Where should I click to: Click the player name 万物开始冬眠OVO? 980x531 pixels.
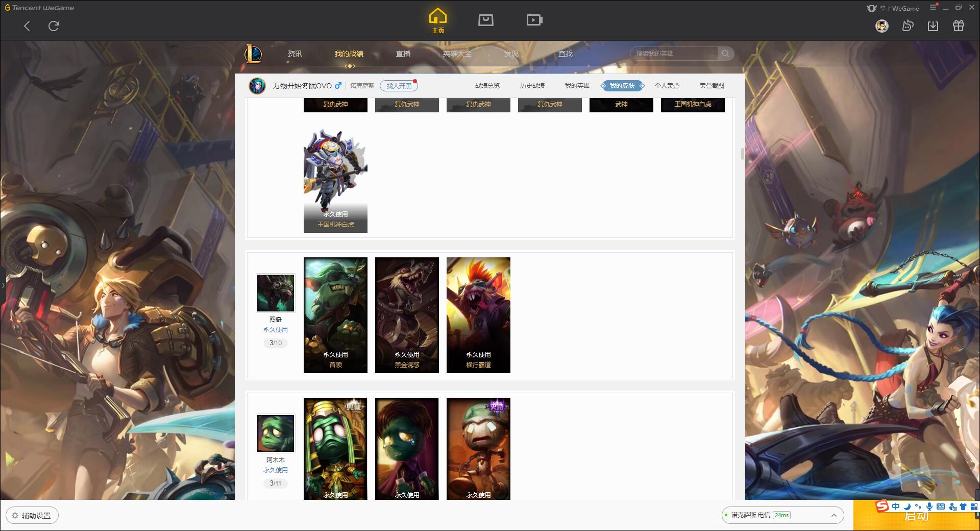302,86
